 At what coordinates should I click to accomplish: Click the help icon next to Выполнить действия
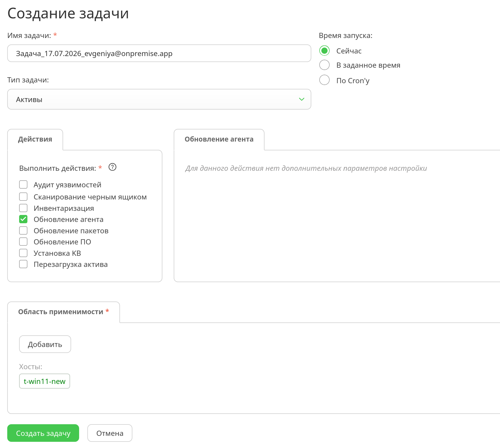tap(112, 167)
